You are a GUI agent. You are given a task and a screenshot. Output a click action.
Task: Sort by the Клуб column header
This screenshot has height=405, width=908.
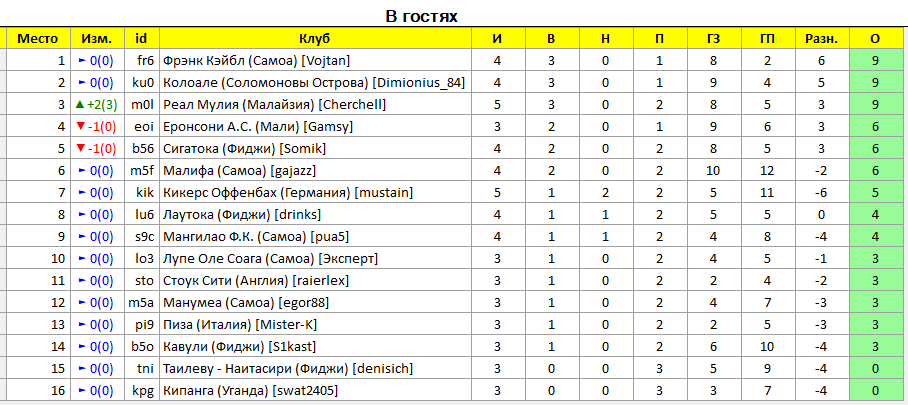coord(315,39)
